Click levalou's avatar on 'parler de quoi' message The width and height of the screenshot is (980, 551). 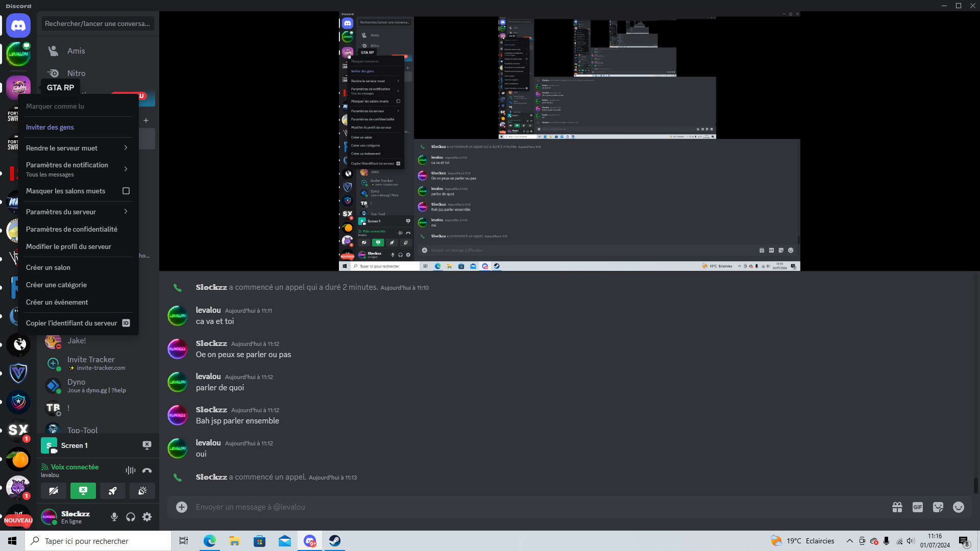pyautogui.click(x=178, y=382)
